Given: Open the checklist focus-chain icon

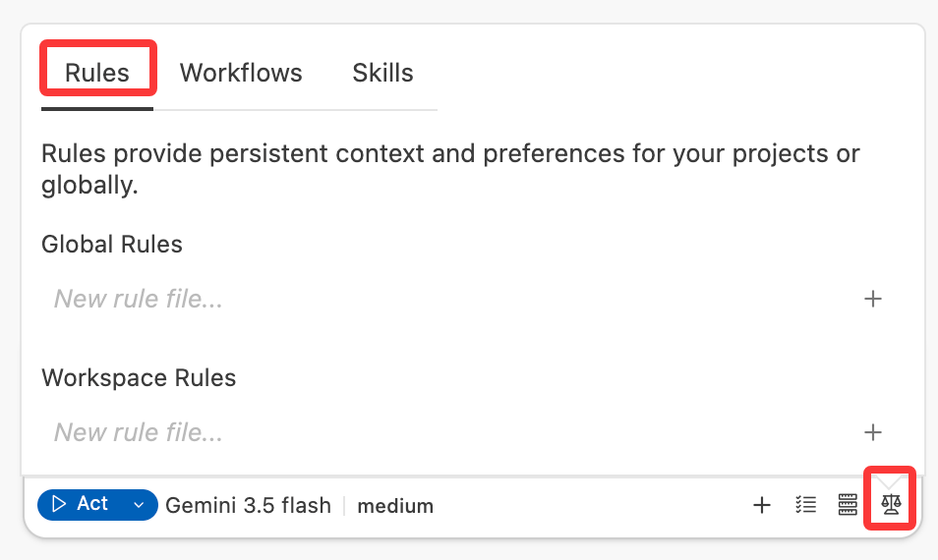Looking at the screenshot, I should point(806,504).
